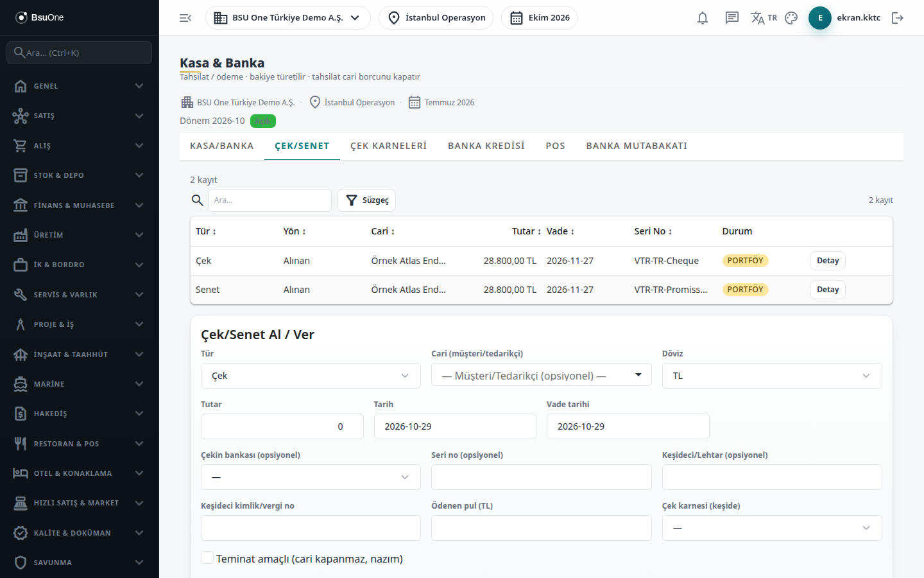Screen dimensions: 924x578
Task: Change language via the TR translate icon
Action: [x=764, y=18]
